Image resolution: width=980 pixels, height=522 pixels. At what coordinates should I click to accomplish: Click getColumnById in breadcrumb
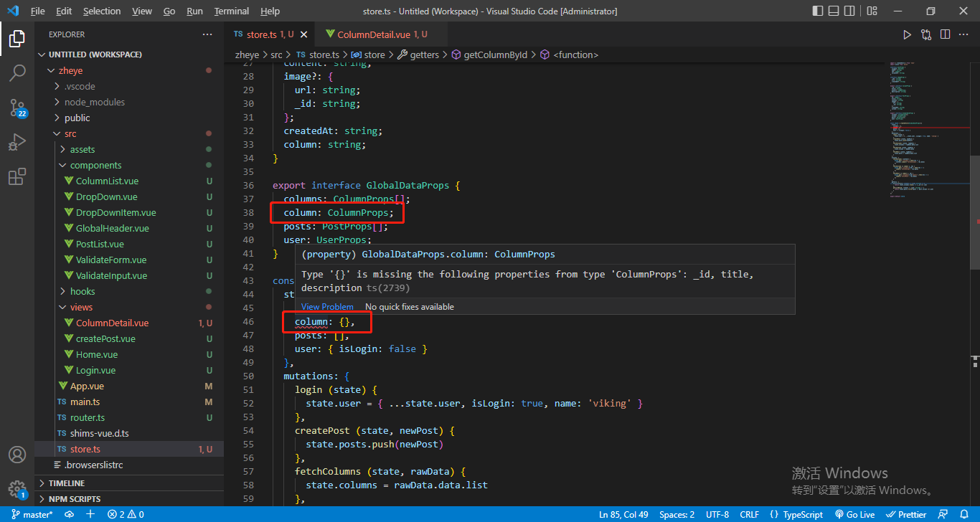pyautogui.click(x=496, y=54)
